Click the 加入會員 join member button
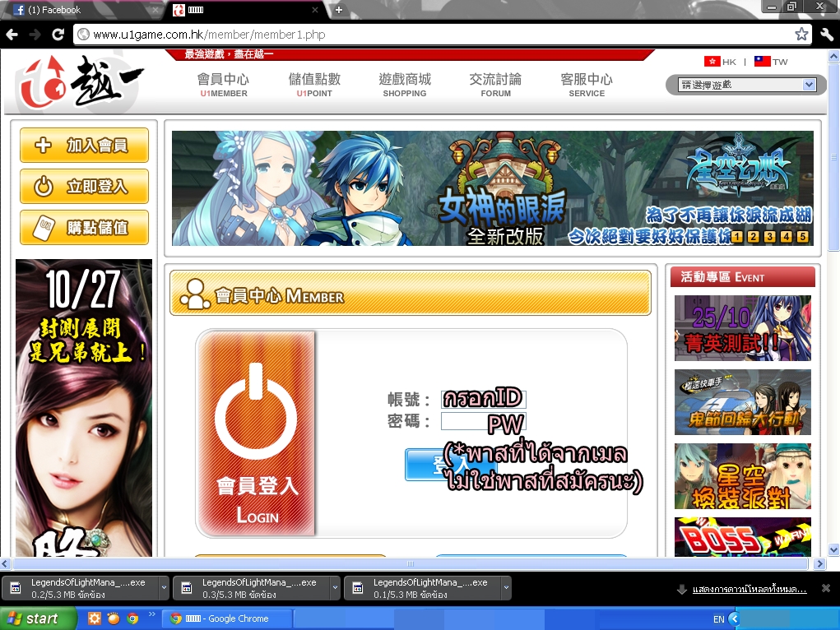Viewport: 840px width, 630px height. point(84,145)
